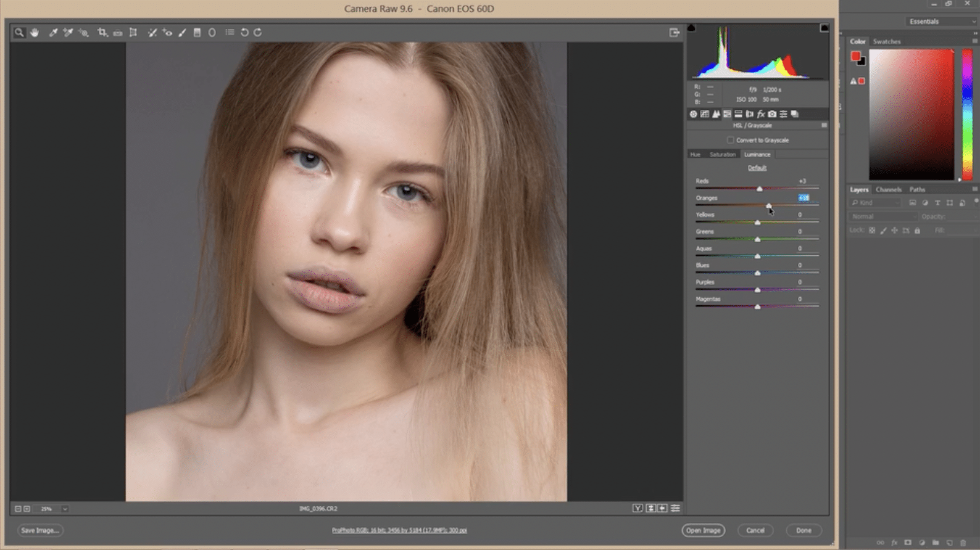Screen dimensions: 980x550
Task: Lock transparent pixels in Layers panel
Action: coord(872,230)
